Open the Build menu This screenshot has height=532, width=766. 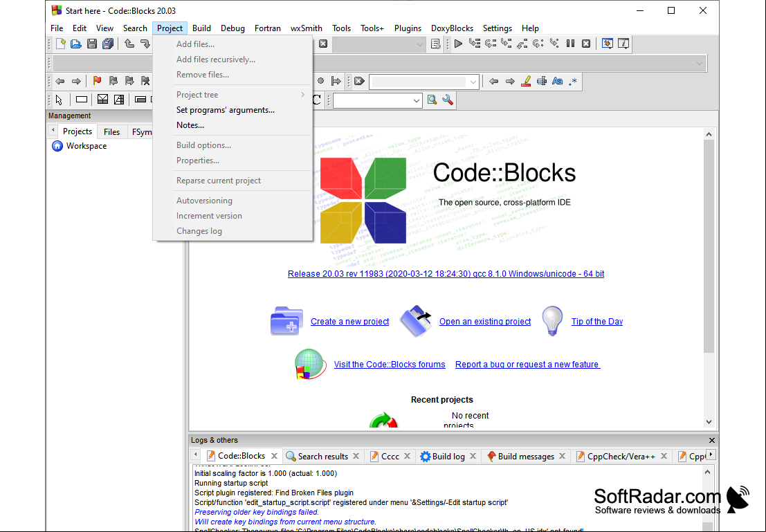(201, 28)
